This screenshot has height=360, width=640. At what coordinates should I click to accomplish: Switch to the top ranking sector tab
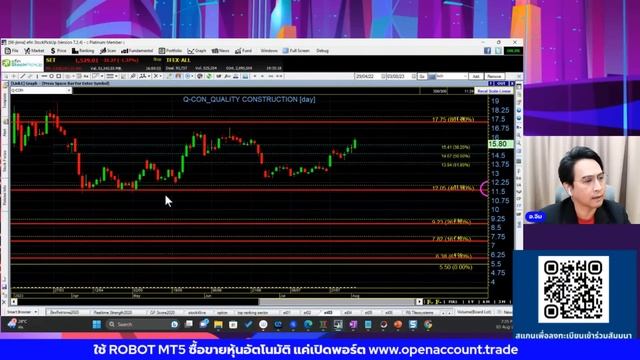tap(253, 312)
